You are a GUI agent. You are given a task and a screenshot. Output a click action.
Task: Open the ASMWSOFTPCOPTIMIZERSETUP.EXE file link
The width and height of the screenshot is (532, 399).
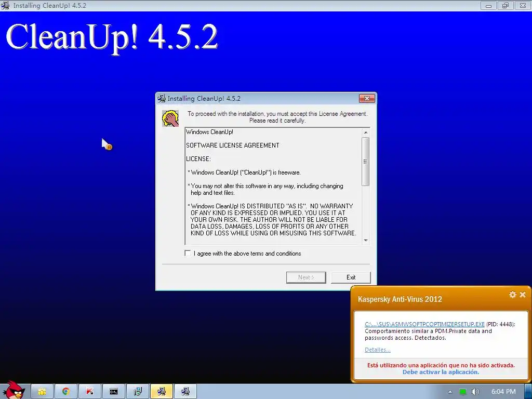[x=424, y=324]
